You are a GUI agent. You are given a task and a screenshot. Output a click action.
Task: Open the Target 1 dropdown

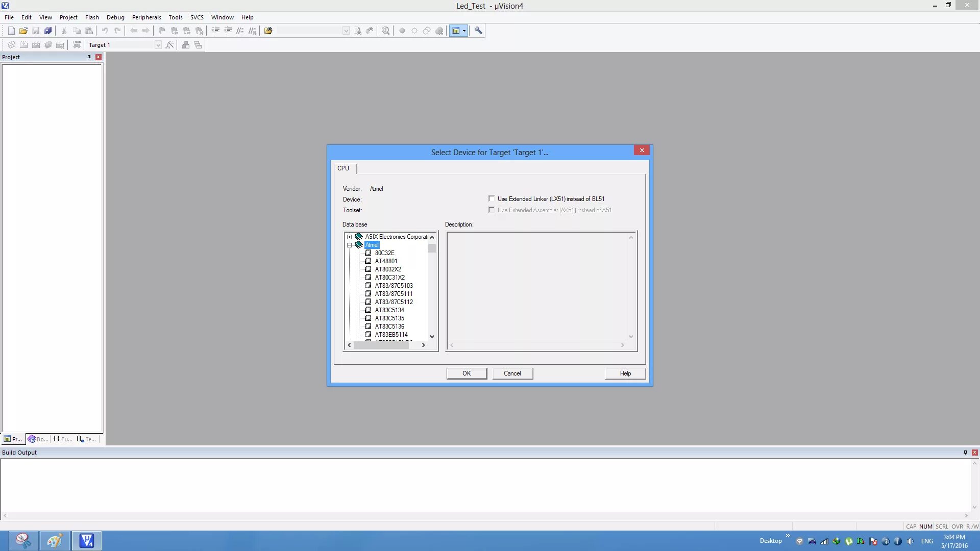click(x=158, y=45)
